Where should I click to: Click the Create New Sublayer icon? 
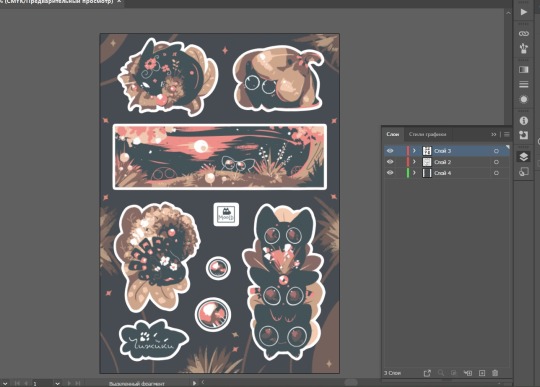[468, 373]
